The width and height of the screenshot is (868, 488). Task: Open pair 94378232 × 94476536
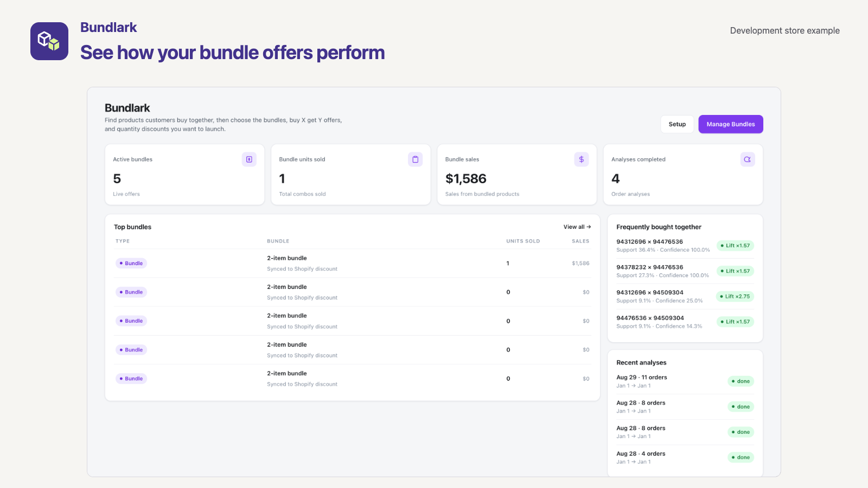pyautogui.click(x=650, y=267)
